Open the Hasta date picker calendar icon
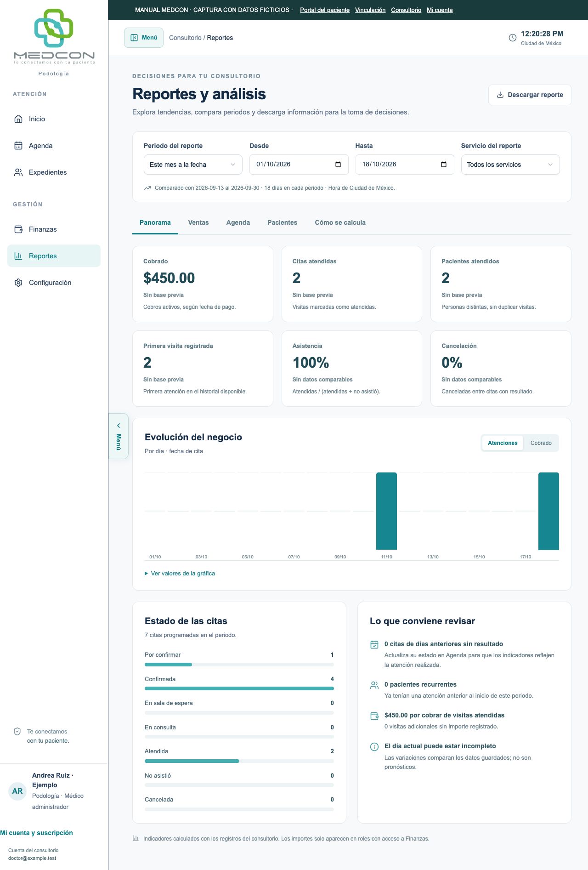Screen dimensions: 588x870 (444, 165)
